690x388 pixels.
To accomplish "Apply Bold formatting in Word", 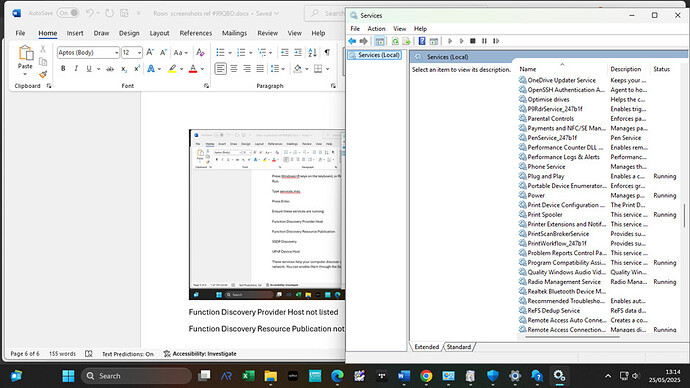I will click(63, 69).
